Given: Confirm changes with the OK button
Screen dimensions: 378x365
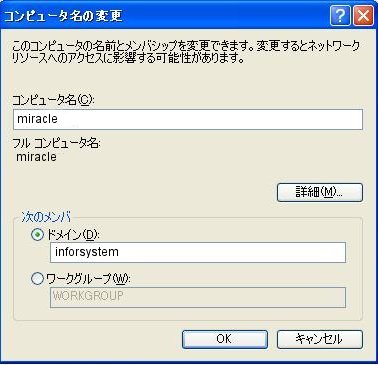Looking at the screenshot, I should pyautogui.click(x=225, y=339).
